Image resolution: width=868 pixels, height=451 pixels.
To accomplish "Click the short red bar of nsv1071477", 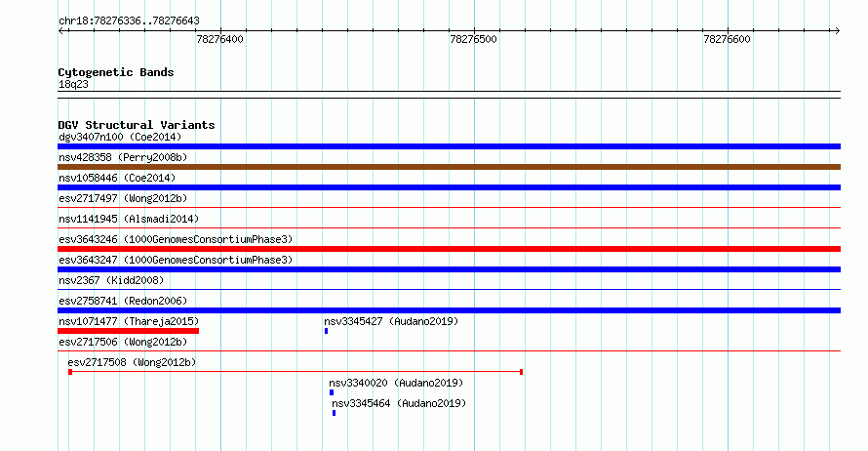I will [129, 331].
